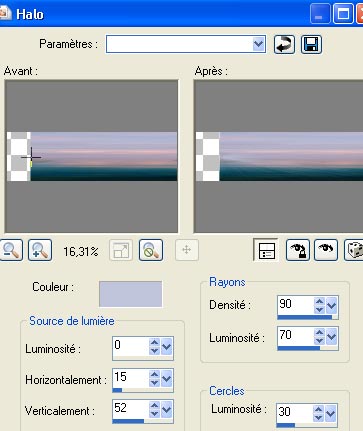Viewport: 363px width, 431px height.
Task: Open the Couleur color swatch
Action: tap(130, 294)
